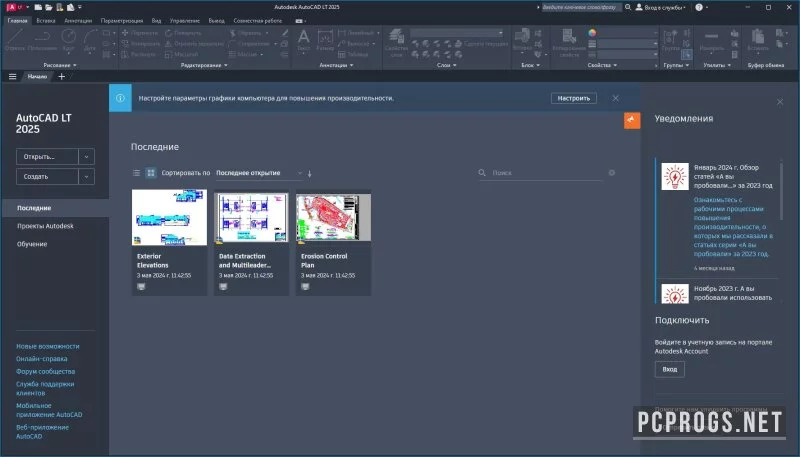Select the Dimension (Размер) tool
This screenshot has width=800, height=457.
point(325,40)
